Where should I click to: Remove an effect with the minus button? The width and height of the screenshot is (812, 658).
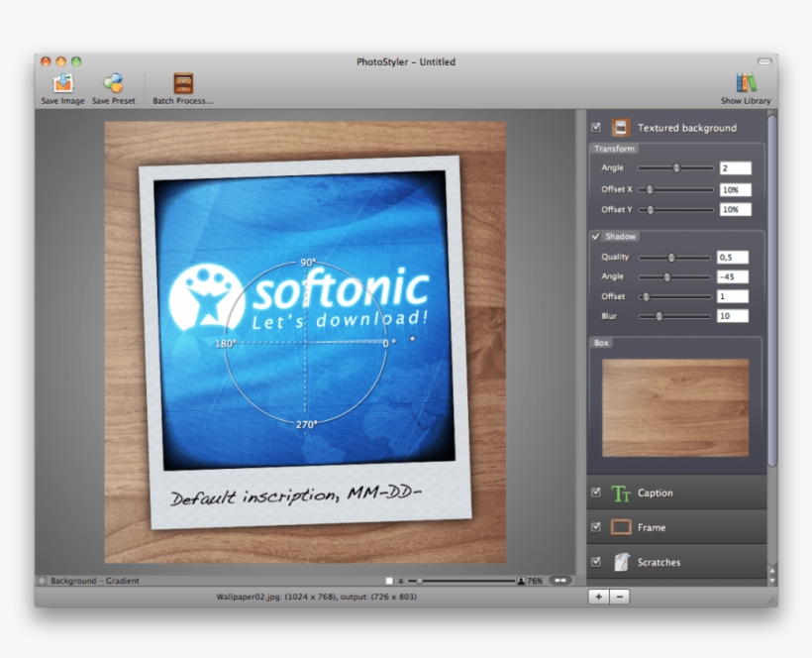[x=619, y=597]
